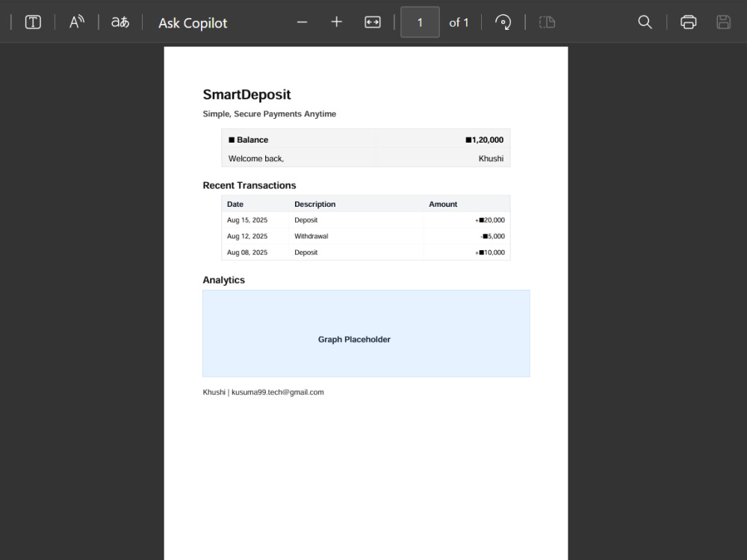747x560 pixels.
Task: Start Read aloud from the toolbar
Action: coord(77,22)
